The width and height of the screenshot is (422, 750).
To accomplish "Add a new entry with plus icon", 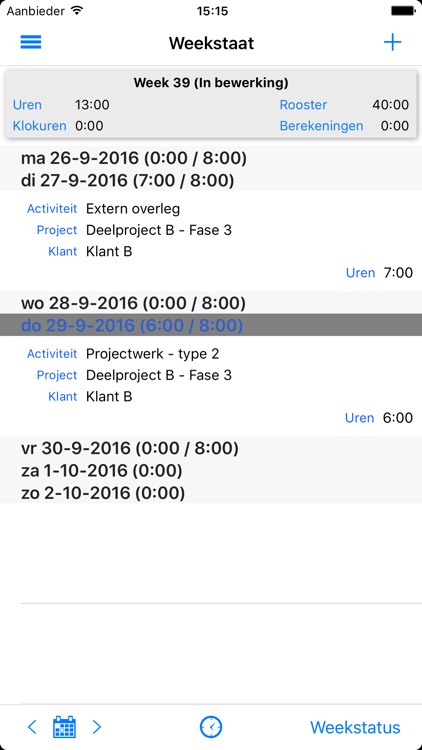I will tap(392, 43).
